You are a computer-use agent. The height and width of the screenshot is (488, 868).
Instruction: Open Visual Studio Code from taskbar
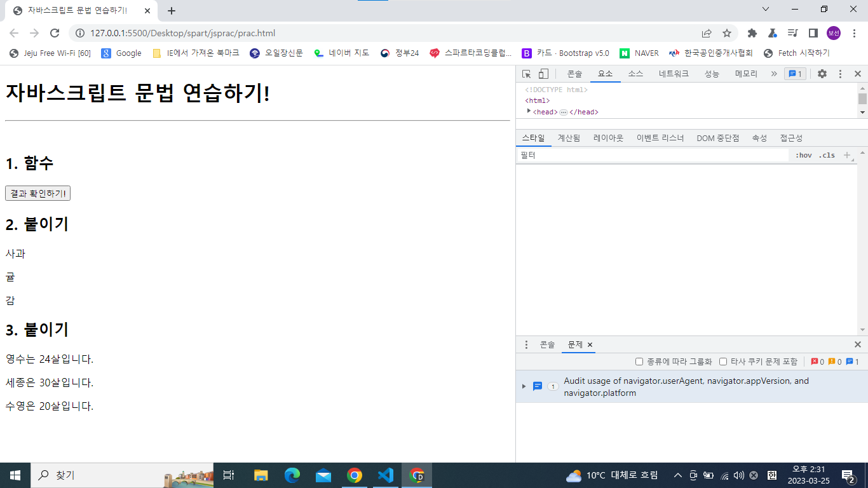coord(386,475)
